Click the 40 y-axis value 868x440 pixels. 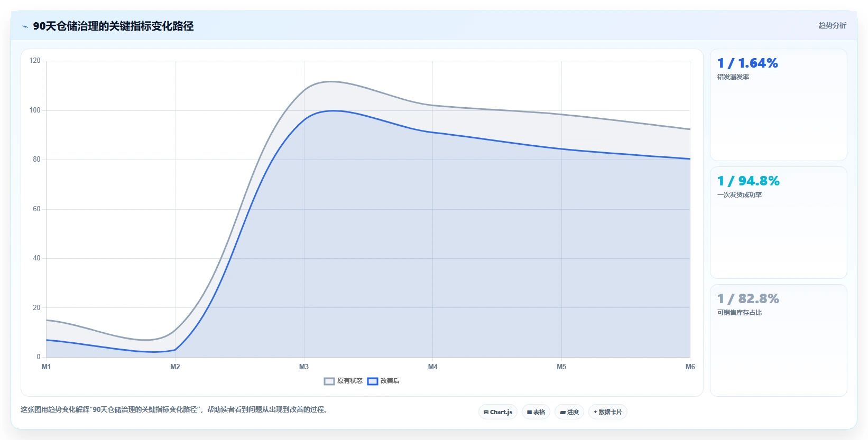pyautogui.click(x=36, y=258)
